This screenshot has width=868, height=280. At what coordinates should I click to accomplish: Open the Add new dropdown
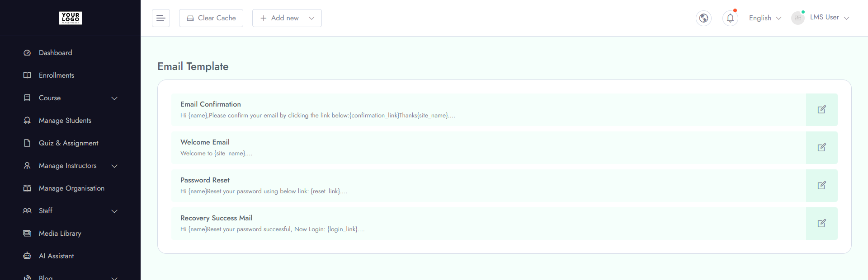tap(287, 18)
